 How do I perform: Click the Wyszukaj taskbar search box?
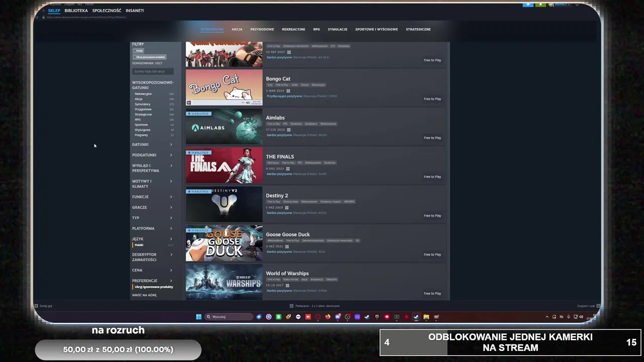pyautogui.click(x=229, y=317)
